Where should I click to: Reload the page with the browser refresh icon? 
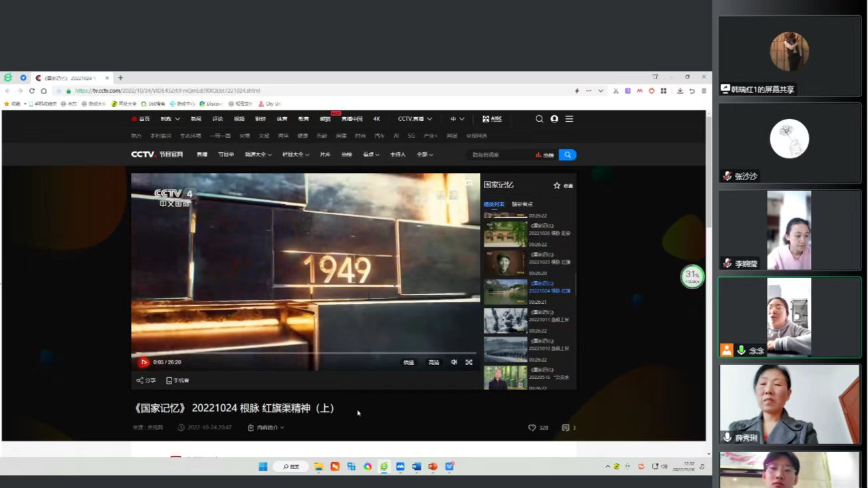31,91
